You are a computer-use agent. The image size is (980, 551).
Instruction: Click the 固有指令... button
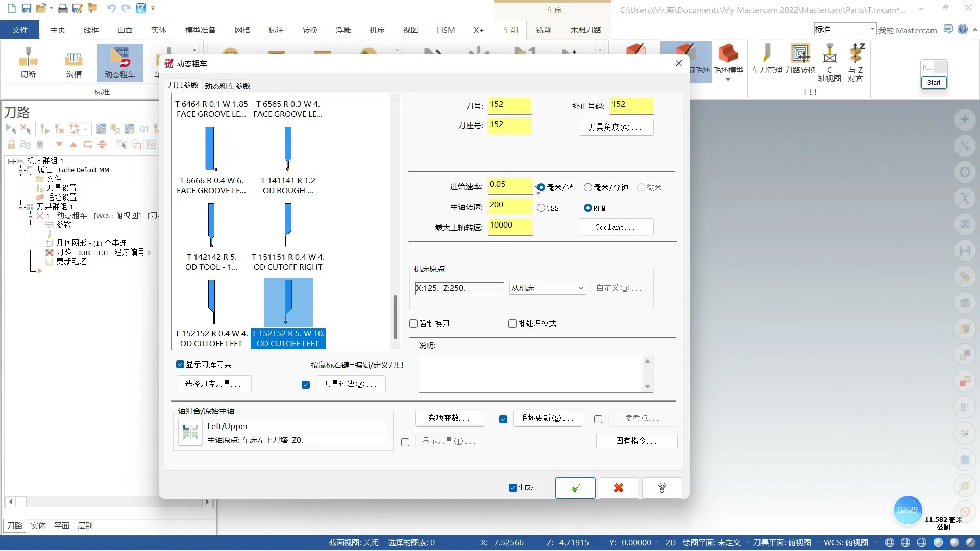[x=636, y=441]
